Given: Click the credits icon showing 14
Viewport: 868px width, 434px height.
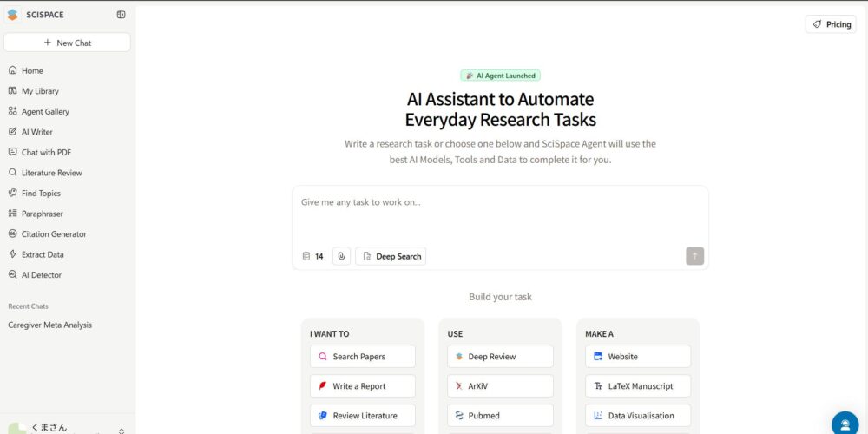Looking at the screenshot, I should tap(312, 256).
